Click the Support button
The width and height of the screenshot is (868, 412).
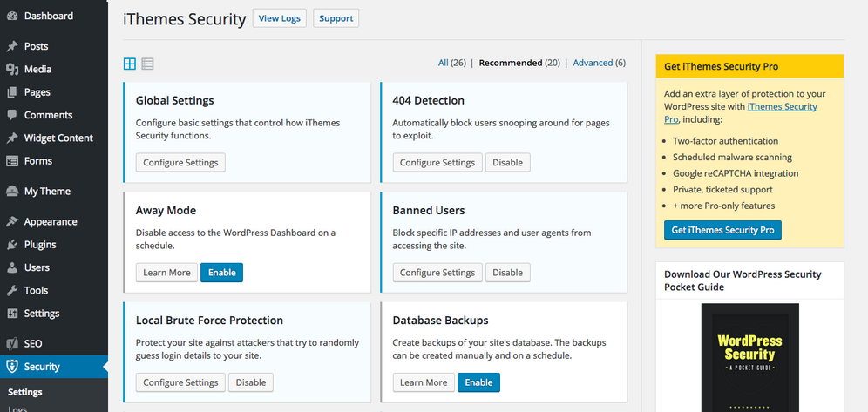[336, 18]
